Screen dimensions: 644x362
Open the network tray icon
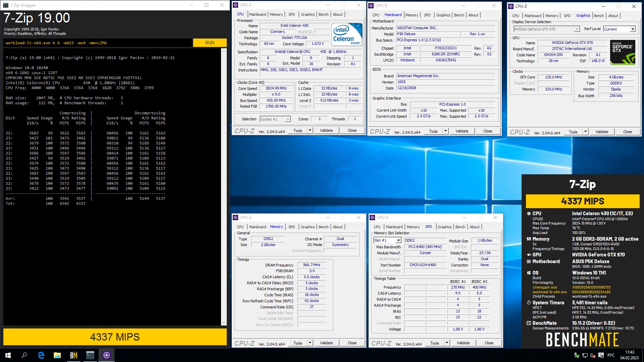coord(585,355)
